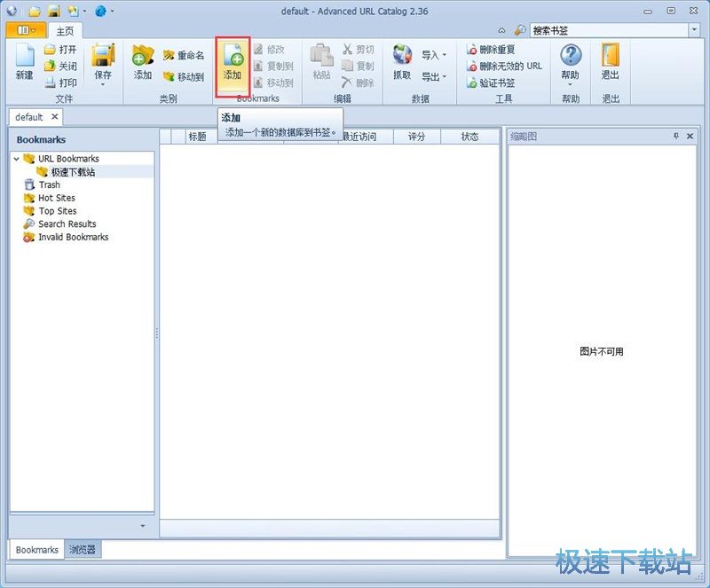Click the quick access open folder icon
Image resolution: width=710 pixels, height=588 pixels.
click(35, 12)
